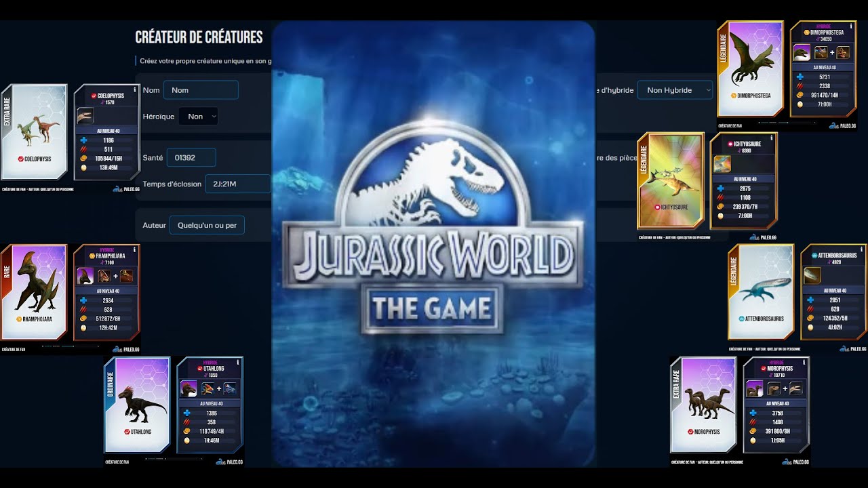The width and height of the screenshot is (868, 488).
Task: Click Hybride label on Morophysis card
Action: (x=776, y=362)
